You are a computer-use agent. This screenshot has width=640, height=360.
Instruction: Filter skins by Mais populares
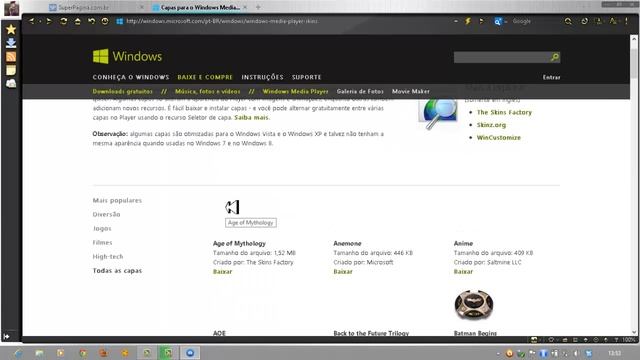tap(117, 200)
